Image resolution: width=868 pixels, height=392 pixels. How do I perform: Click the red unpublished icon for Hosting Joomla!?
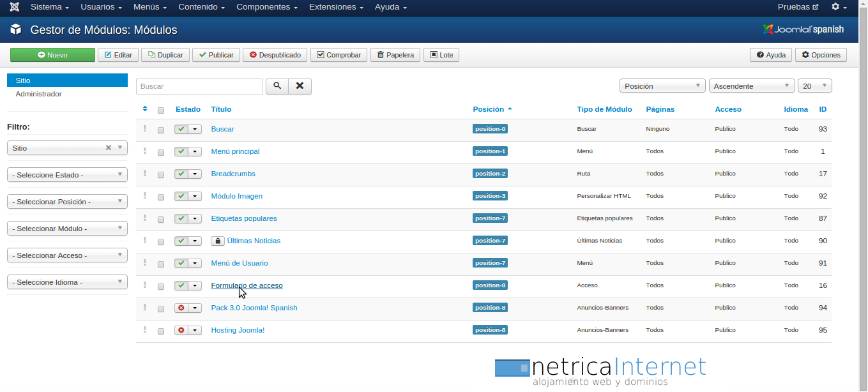coord(181,331)
